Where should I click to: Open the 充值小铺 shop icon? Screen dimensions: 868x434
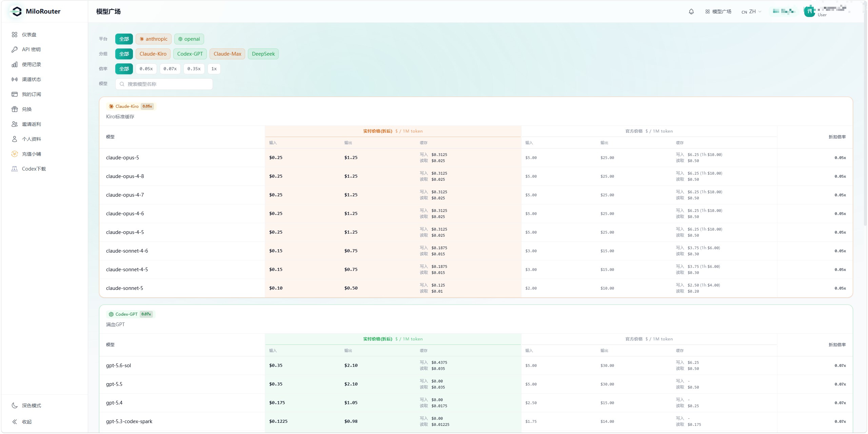[15, 154]
